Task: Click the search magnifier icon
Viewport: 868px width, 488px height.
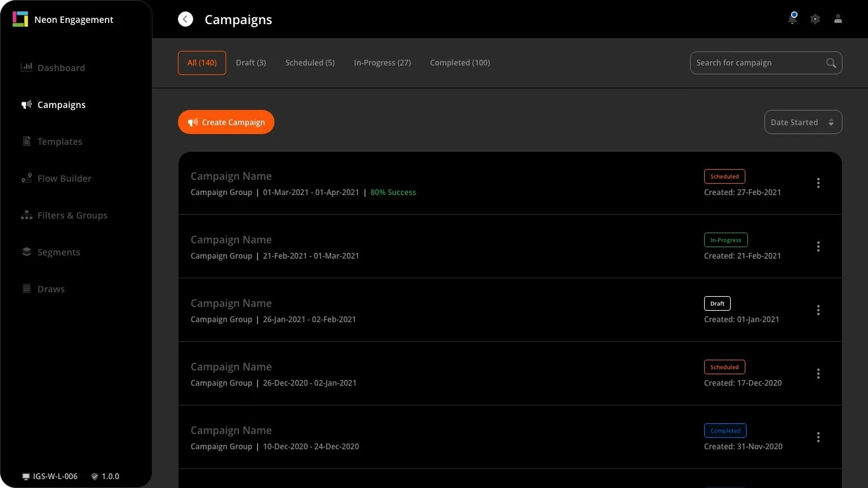Action: [x=831, y=63]
